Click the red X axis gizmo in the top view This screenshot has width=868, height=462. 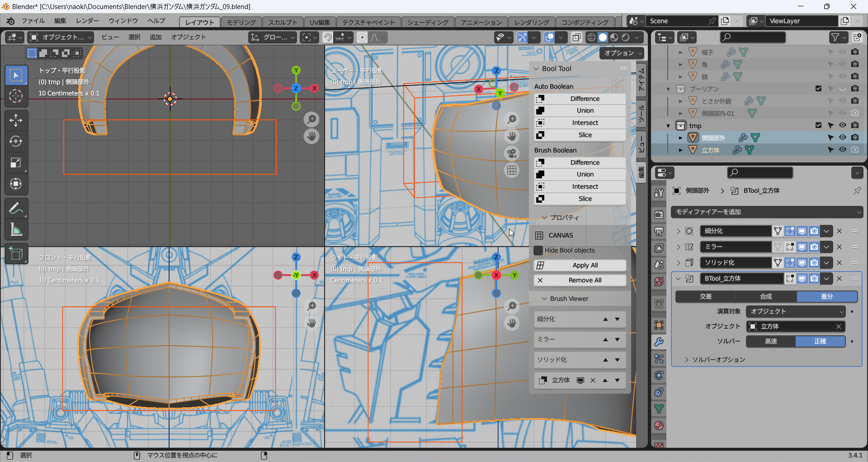click(x=315, y=88)
